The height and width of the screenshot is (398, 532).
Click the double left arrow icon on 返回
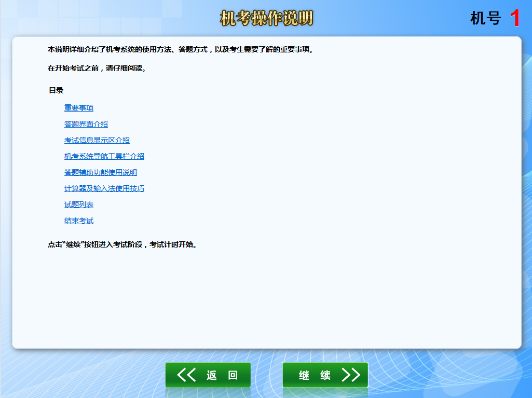click(x=186, y=375)
